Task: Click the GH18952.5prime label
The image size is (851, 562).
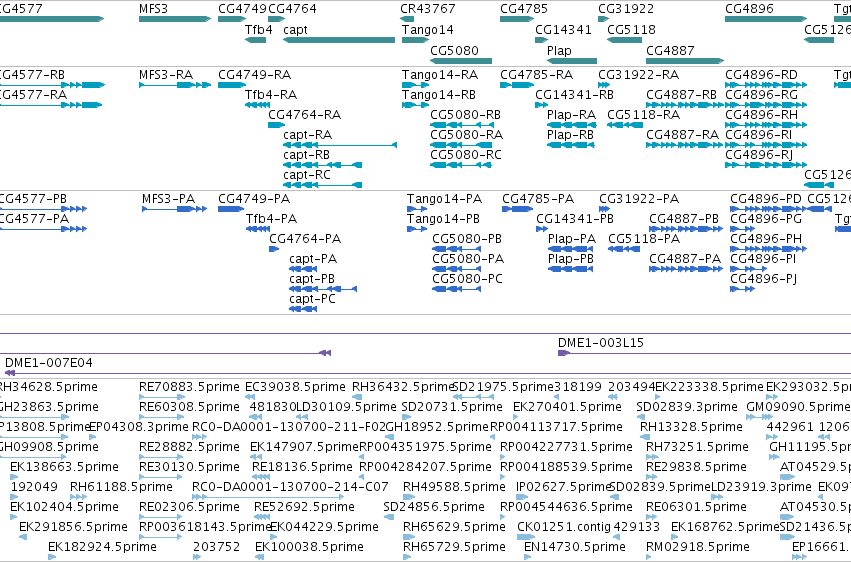Action: [x=437, y=427]
